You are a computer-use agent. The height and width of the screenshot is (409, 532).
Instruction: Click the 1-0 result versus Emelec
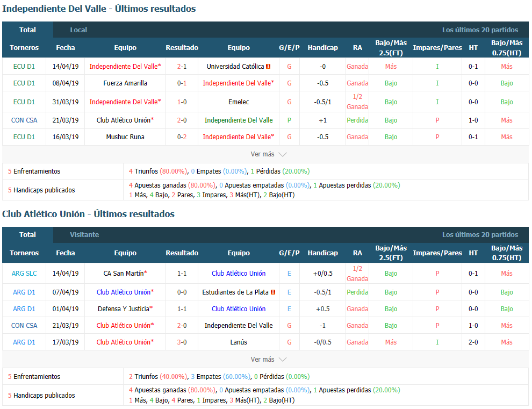coord(182,102)
